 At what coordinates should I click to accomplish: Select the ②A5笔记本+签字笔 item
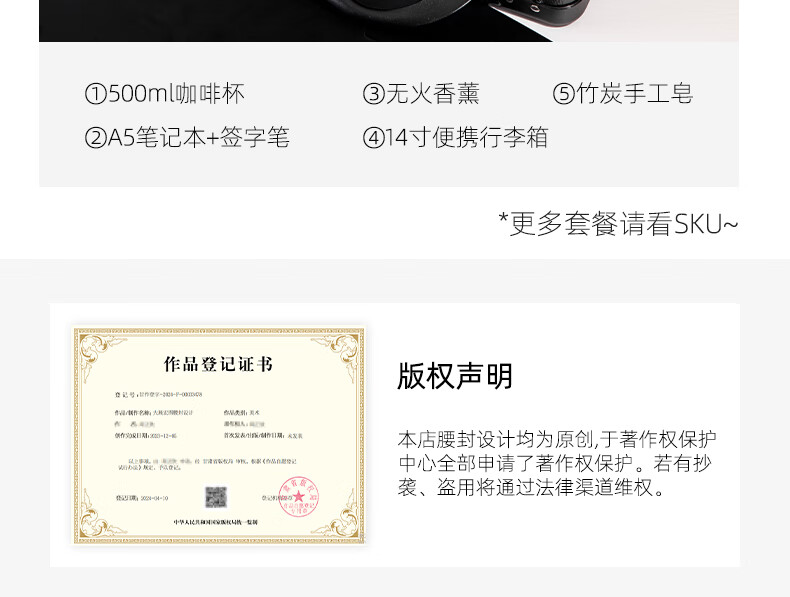click(x=187, y=138)
